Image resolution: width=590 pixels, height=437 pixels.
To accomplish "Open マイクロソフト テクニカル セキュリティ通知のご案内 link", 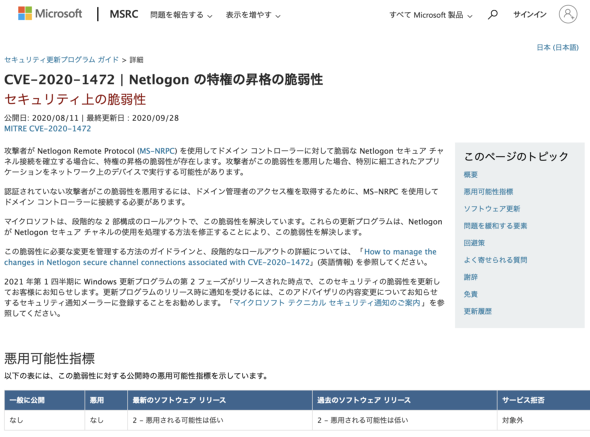I will (x=326, y=303).
